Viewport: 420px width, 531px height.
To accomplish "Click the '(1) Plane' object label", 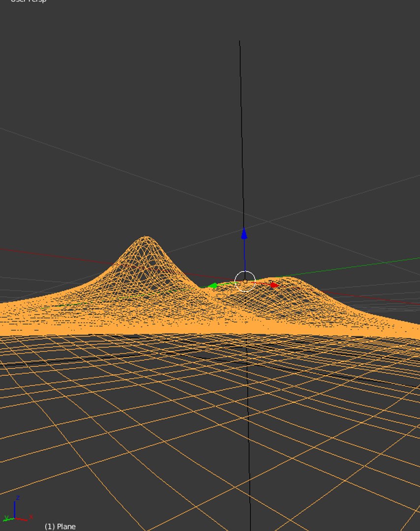I will [60, 526].
